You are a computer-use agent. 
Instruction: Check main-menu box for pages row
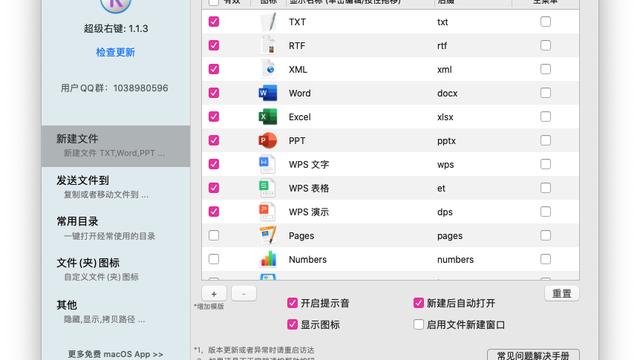pyautogui.click(x=545, y=235)
